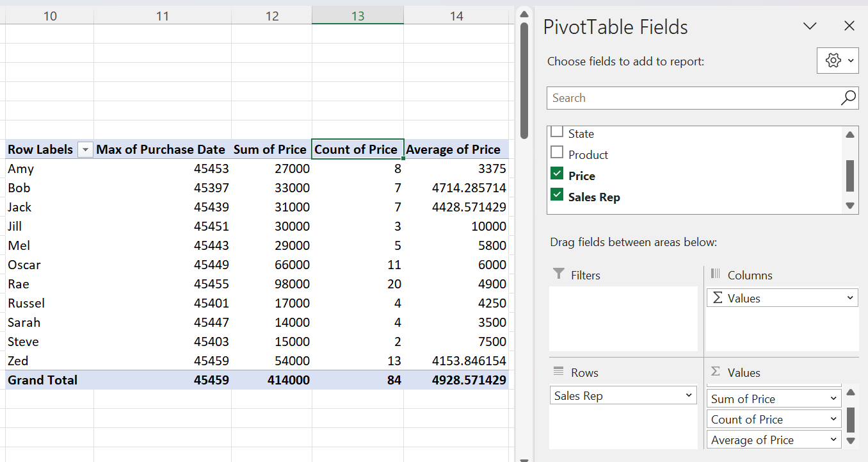Check the Product field checkbox
Image resolution: width=868 pixels, height=462 pixels.
pyautogui.click(x=556, y=154)
